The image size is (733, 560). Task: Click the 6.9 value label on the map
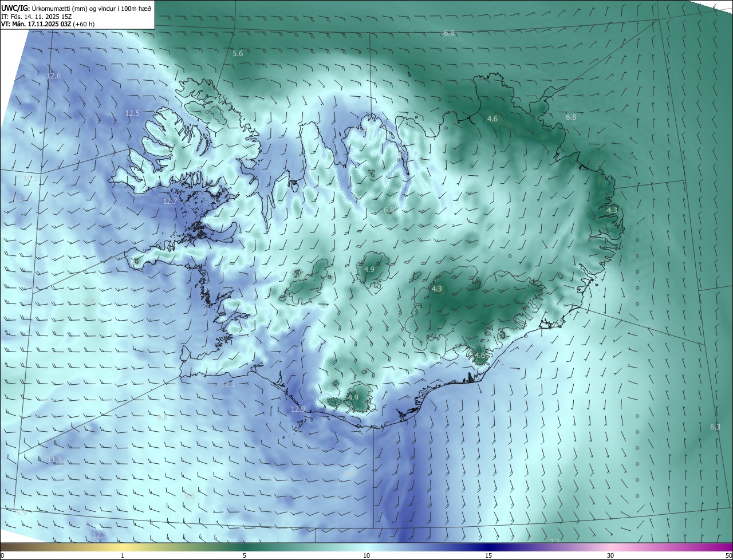(449, 33)
